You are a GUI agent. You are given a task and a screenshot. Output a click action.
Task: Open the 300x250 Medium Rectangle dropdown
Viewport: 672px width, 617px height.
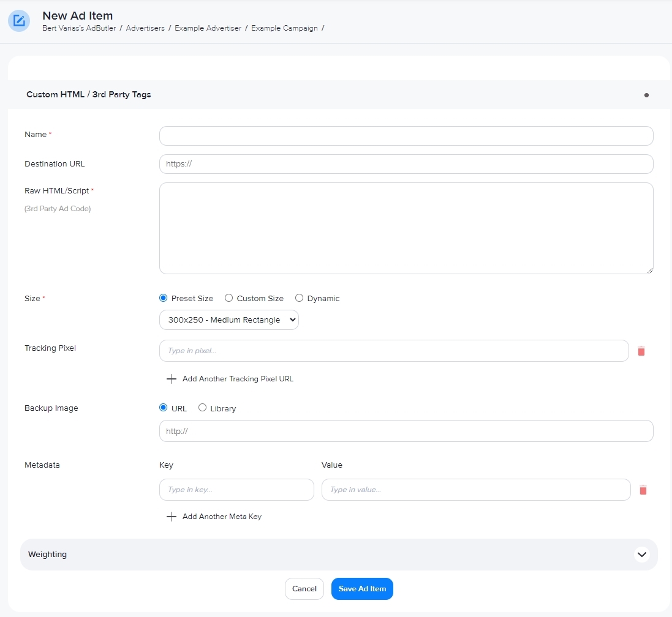(229, 320)
